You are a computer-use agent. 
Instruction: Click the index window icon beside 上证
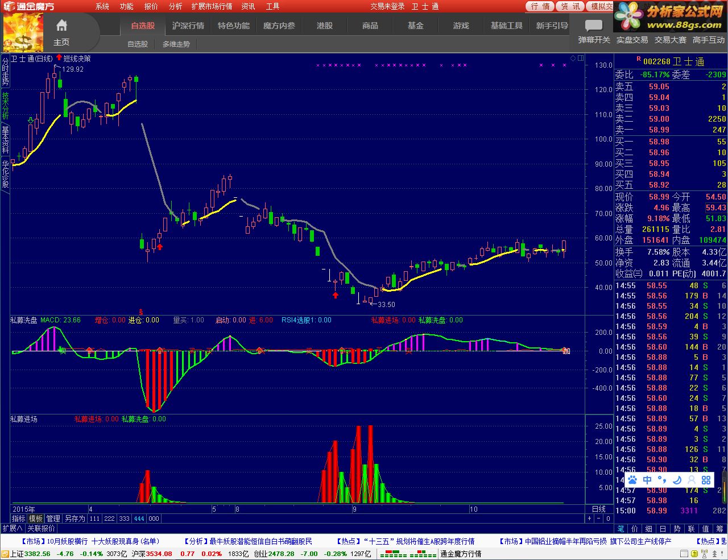pos(5,554)
